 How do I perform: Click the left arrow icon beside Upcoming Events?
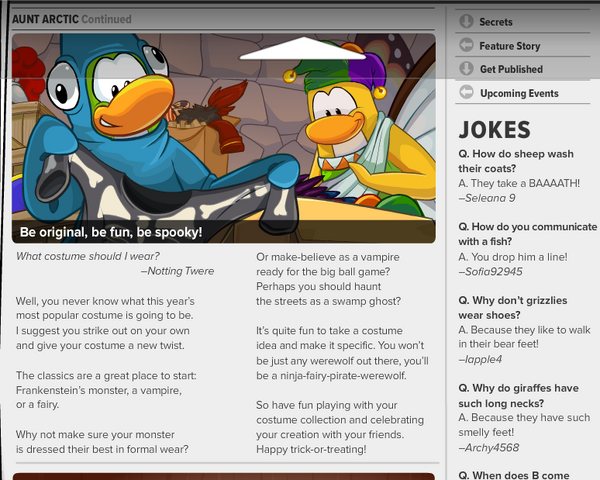click(x=466, y=93)
